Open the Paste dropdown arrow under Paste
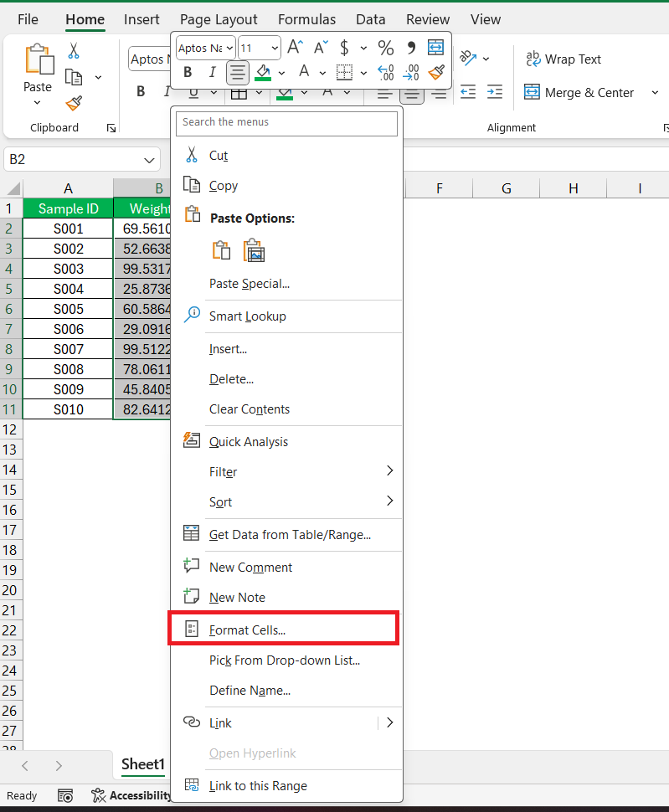 click(38, 102)
